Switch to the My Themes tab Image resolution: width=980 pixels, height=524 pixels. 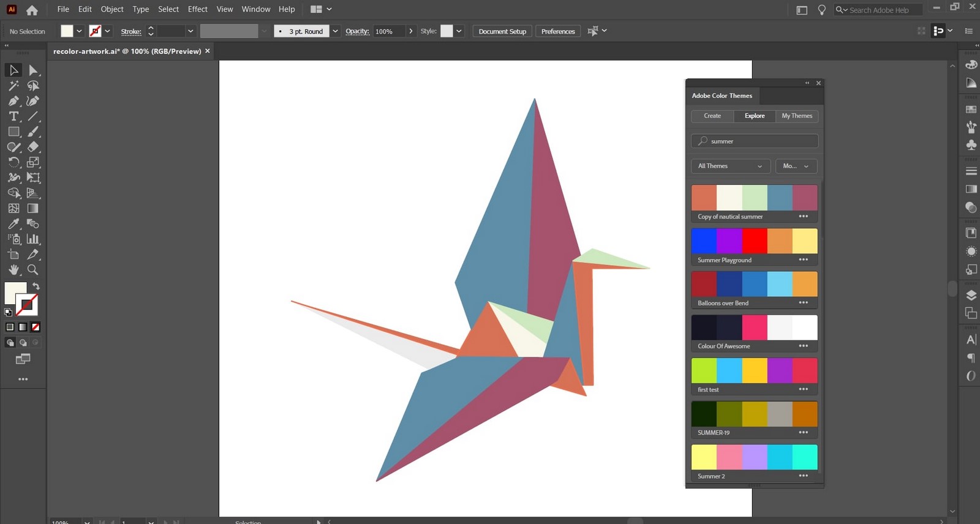(797, 116)
